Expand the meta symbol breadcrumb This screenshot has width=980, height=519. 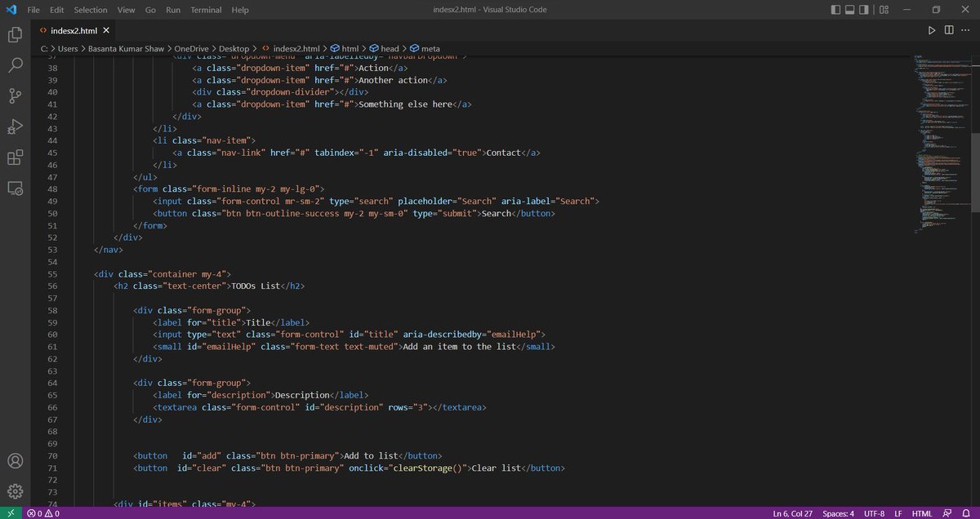(425, 49)
